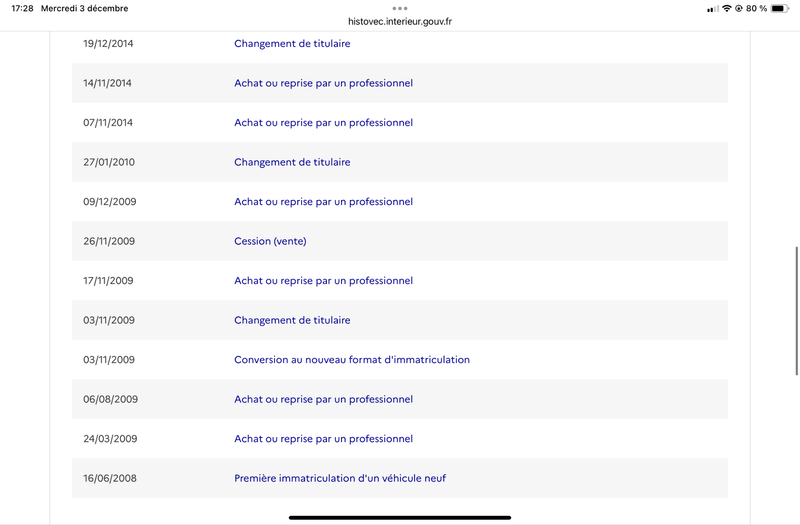800x525 pixels.
Task: Open the 14/11/2014 Achat ou reprise entry
Action: tap(323, 83)
